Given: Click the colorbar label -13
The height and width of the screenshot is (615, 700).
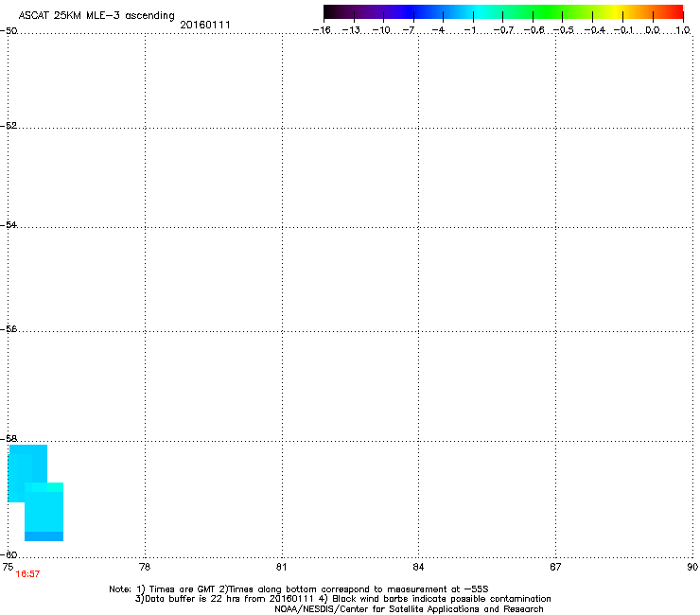Looking at the screenshot, I should [x=351, y=30].
